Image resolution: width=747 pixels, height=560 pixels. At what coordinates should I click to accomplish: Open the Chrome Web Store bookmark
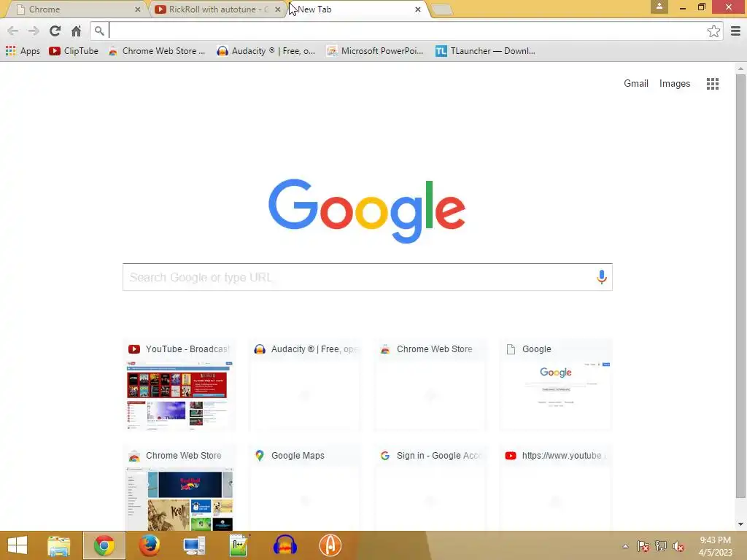pos(157,51)
